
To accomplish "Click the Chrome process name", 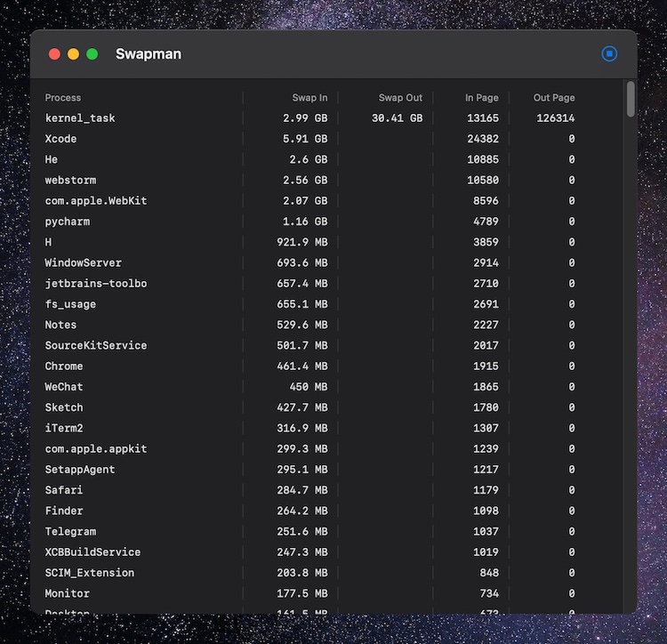I will coord(64,366).
